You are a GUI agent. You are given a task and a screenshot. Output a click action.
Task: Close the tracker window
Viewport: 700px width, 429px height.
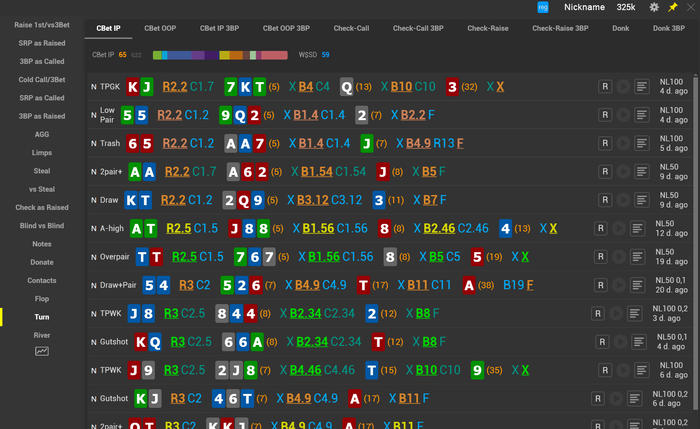click(x=691, y=7)
